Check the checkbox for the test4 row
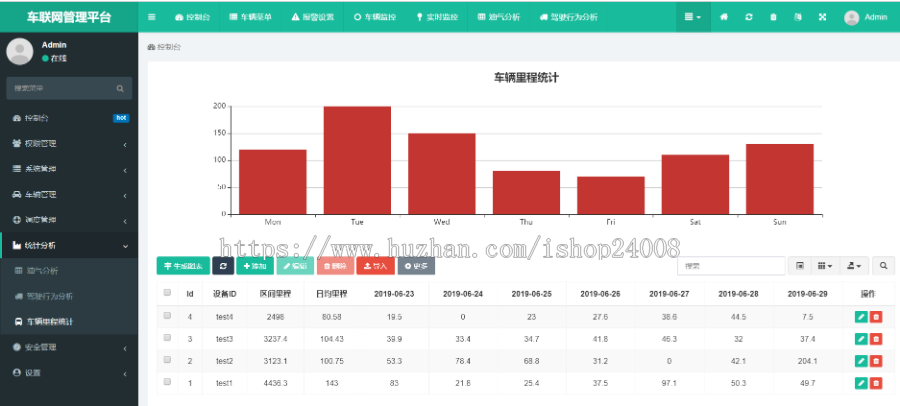This screenshot has width=900, height=406. 167,315
